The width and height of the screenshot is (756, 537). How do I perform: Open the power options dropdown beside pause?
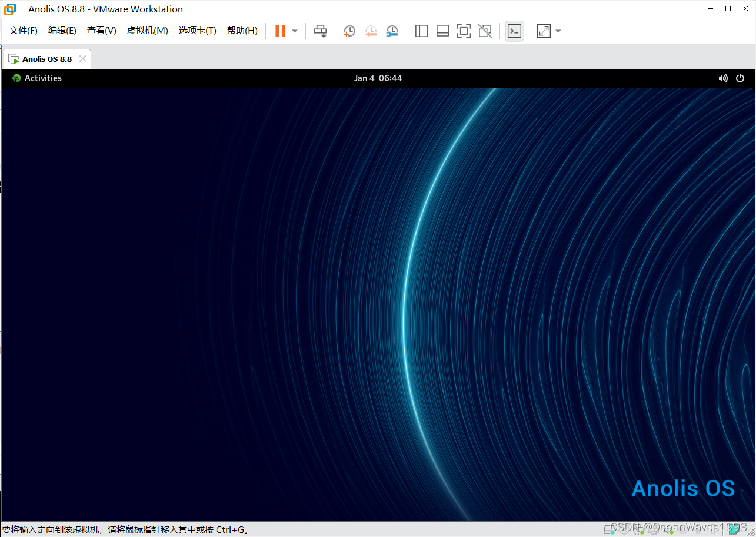click(295, 31)
